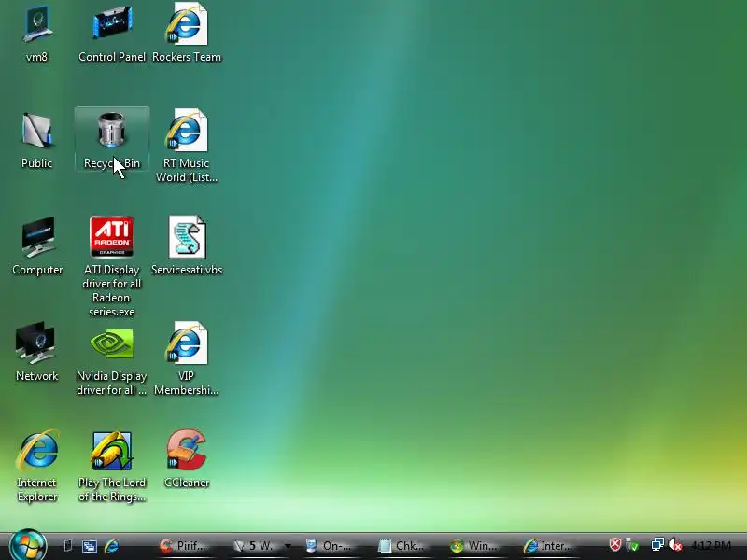The width and height of the screenshot is (747, 560).
Task: Click Show Desktop in Quick Launch
Action: point(67,546)
